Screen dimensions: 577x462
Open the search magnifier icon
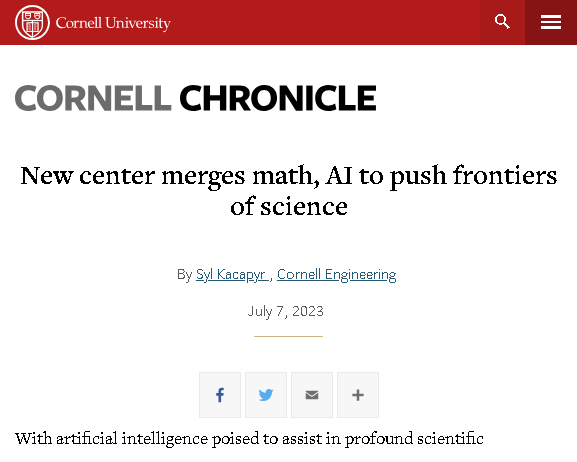502,22
